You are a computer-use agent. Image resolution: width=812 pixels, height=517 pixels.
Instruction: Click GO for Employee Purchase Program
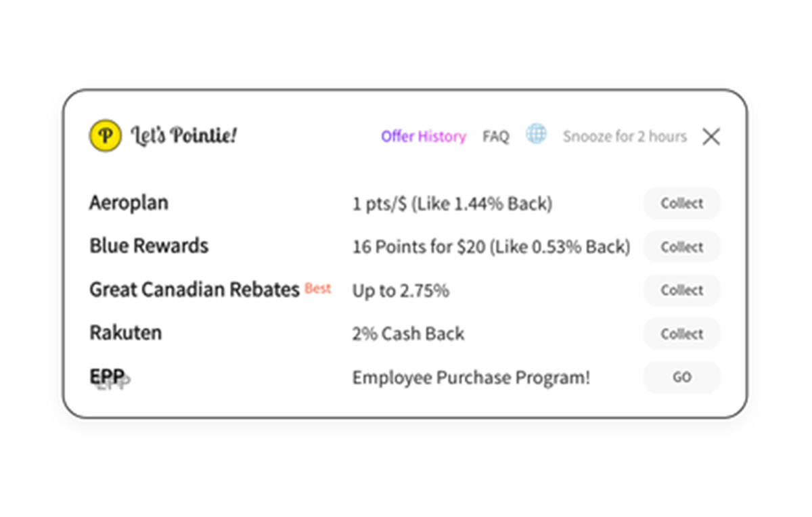682,377
